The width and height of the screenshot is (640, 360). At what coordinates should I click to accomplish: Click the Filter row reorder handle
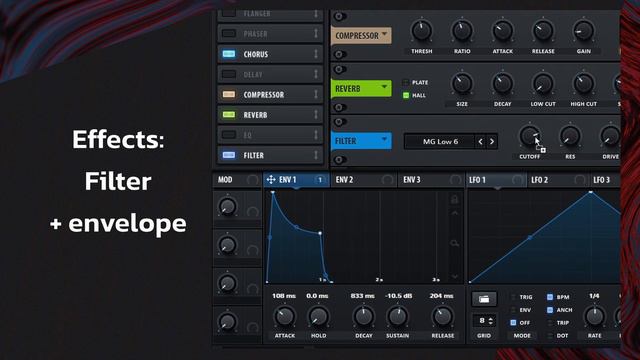(316, 155)
